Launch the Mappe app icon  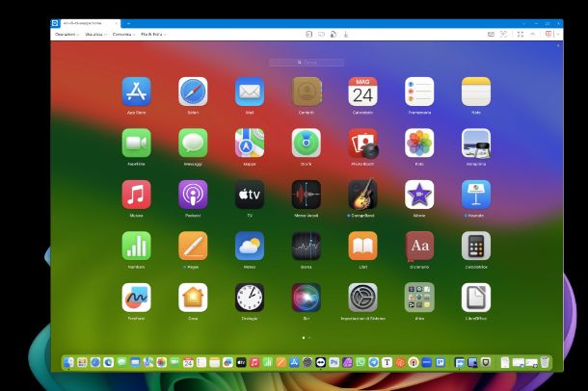(250, 143)
